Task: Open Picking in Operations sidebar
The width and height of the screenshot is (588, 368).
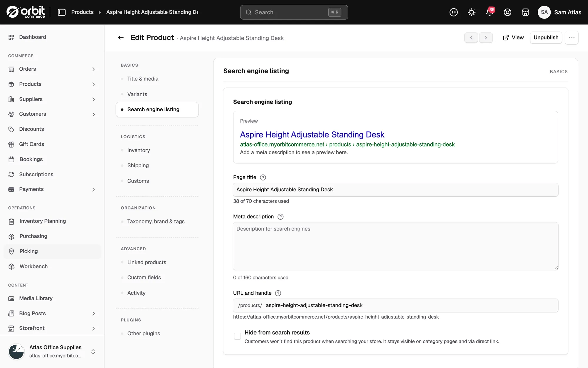Action: coord(52,251)
